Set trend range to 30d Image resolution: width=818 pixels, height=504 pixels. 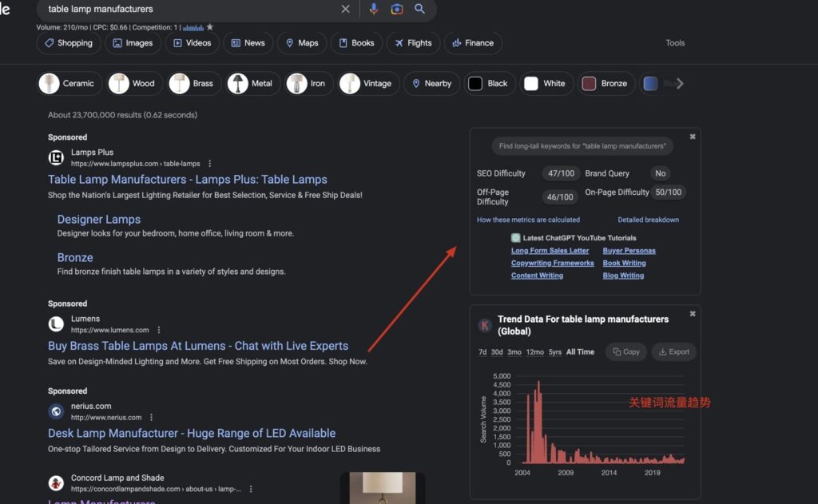[497, 352]
